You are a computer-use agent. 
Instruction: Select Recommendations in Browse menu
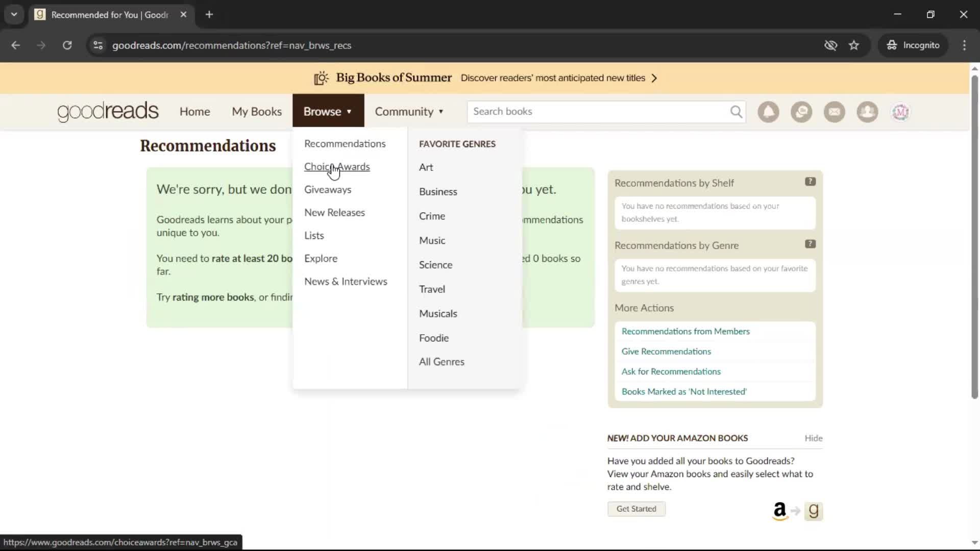point(345,143)
